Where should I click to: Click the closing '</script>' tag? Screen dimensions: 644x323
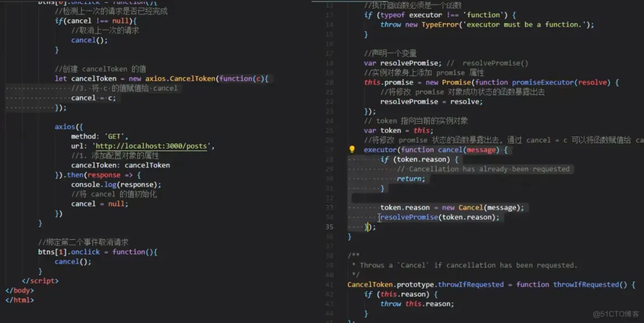point(40,281)
